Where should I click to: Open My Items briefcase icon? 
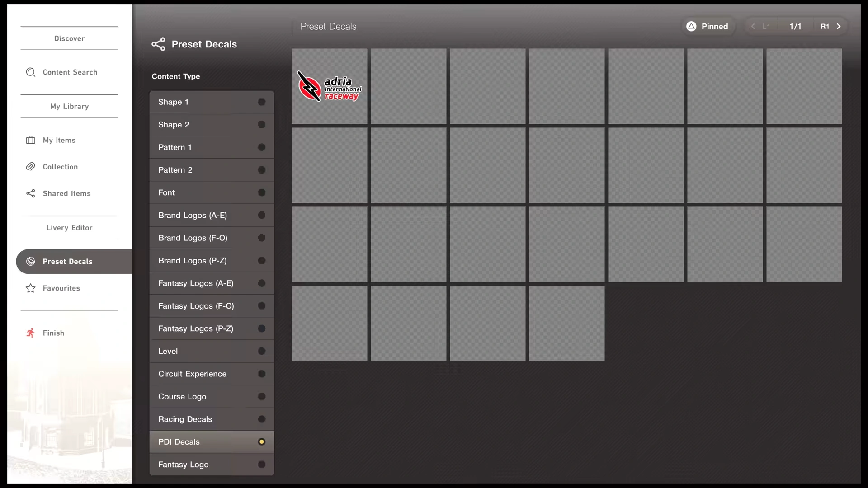click(x=30, y=140)
